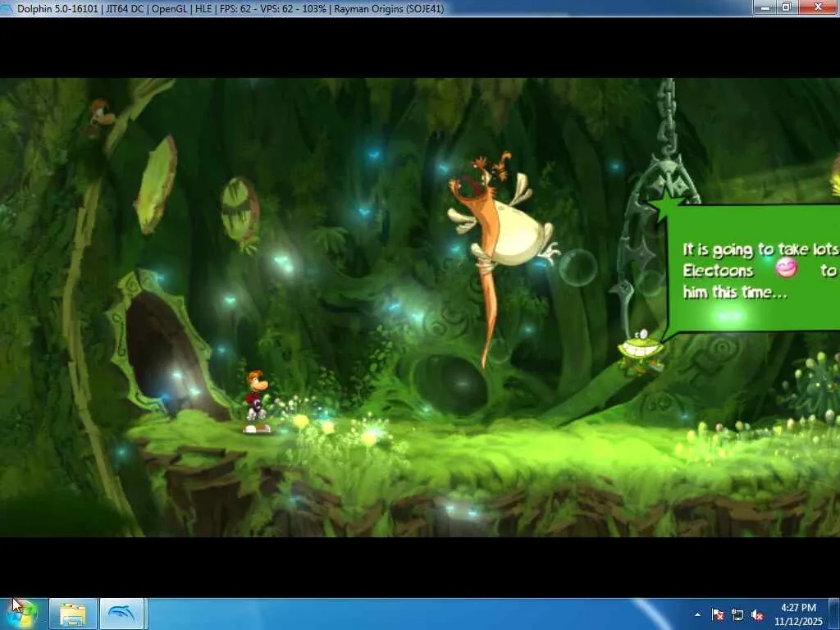This screenshot has height=630, width=840.
Task: Click the green dialogue speech box
Action: pyautogui.click(x=751, y=268)
